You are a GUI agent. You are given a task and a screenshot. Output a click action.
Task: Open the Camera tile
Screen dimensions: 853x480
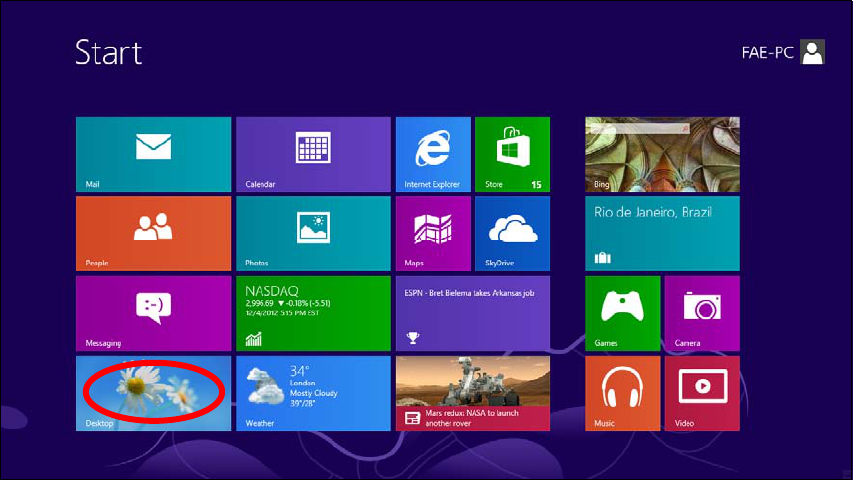pyautogui.click(x=702, y=313)
